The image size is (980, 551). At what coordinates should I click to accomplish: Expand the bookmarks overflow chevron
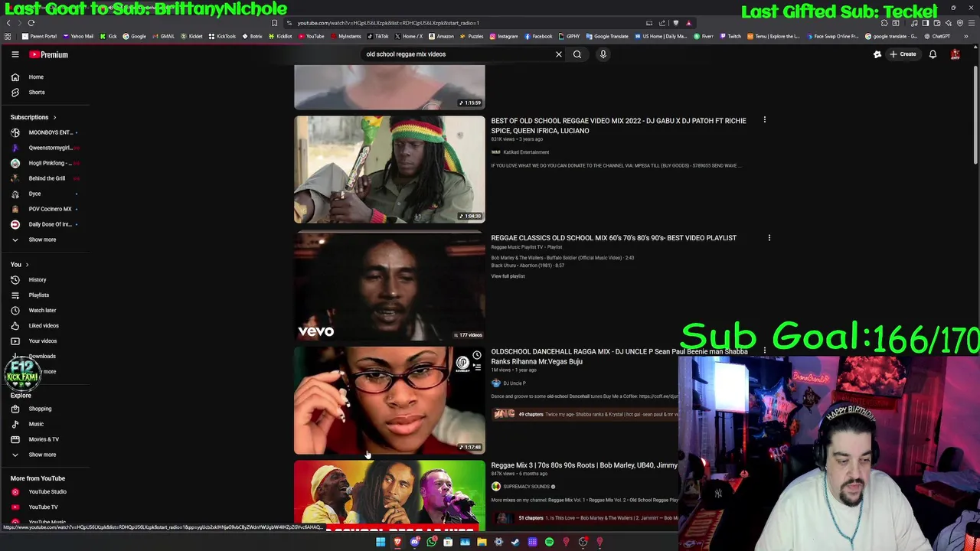pos(966,36)
